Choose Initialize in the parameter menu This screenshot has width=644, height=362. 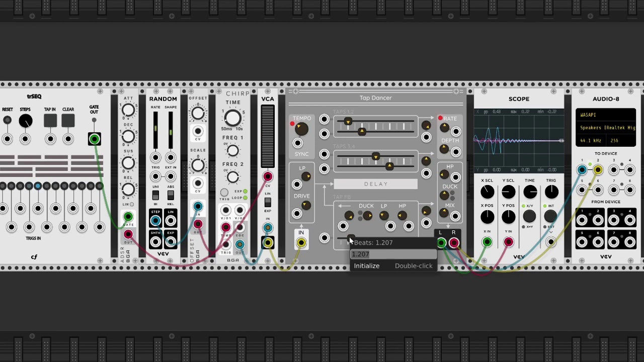[x=393, y=265]
